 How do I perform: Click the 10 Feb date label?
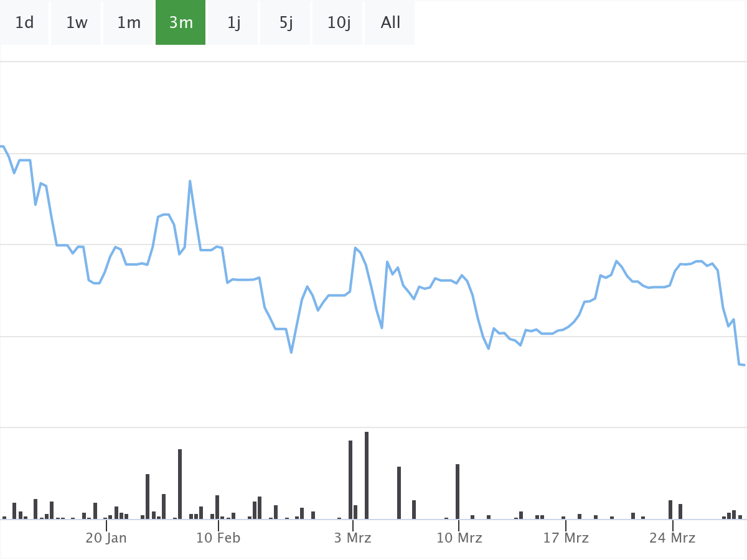tap(218, 538)
